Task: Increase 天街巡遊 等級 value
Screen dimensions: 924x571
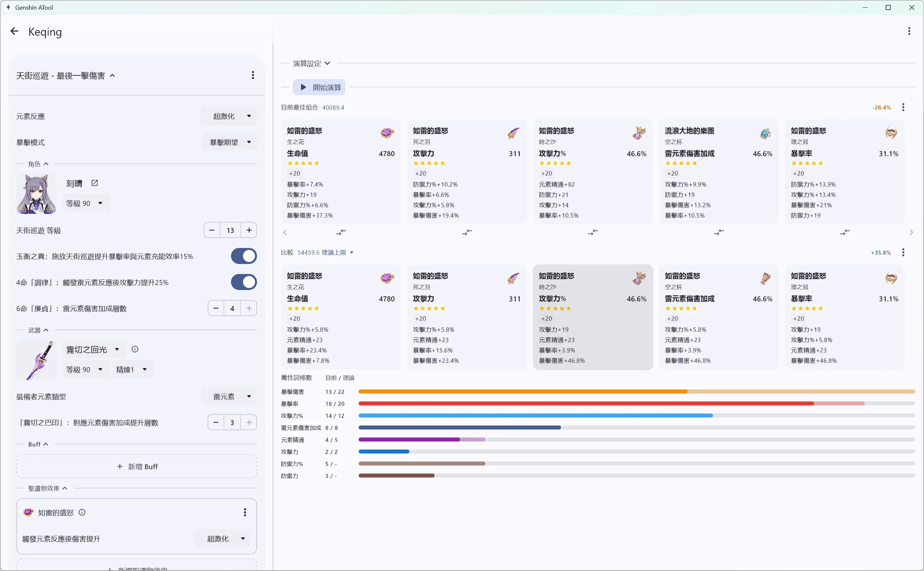Action: (x=249, y=230)
